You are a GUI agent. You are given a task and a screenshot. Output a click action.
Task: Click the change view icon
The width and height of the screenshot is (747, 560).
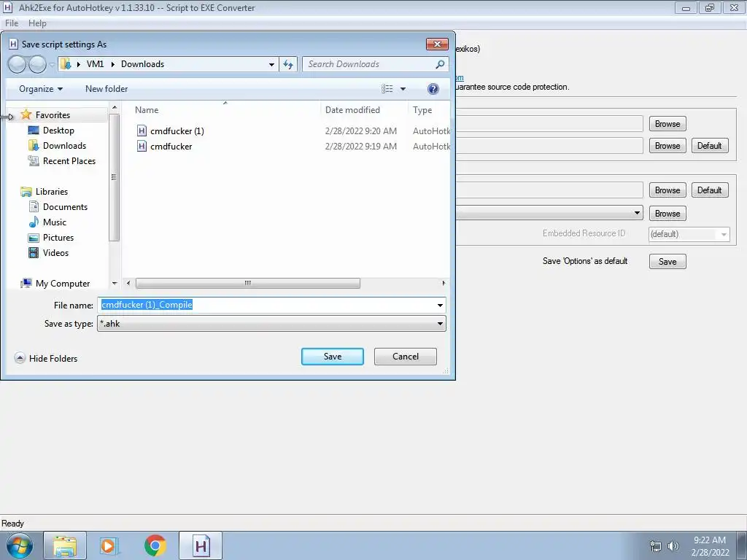387,89
